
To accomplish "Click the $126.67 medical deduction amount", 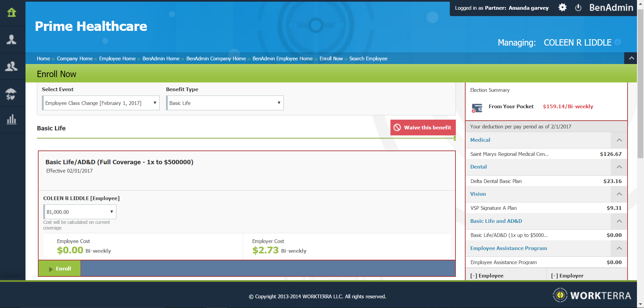I will point(611,154).
